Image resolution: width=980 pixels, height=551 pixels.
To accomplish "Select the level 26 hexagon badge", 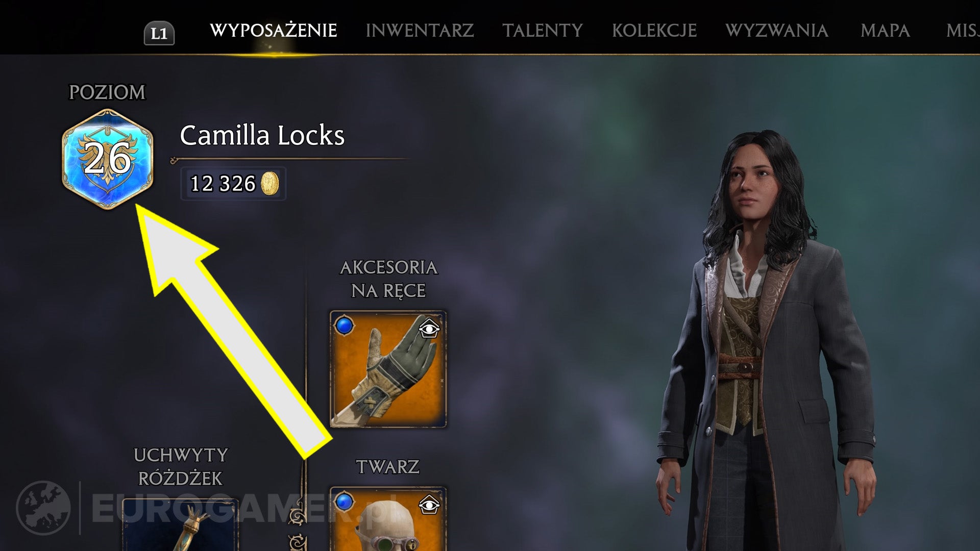I will pos(107,159).
